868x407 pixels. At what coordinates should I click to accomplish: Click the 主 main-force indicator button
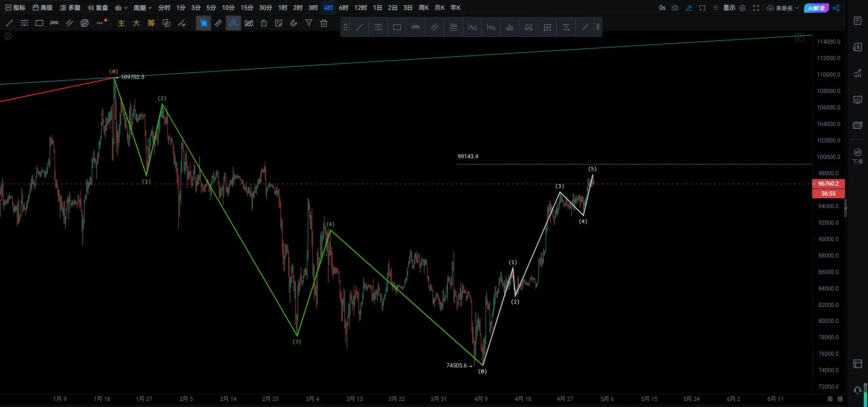point(121,23)
